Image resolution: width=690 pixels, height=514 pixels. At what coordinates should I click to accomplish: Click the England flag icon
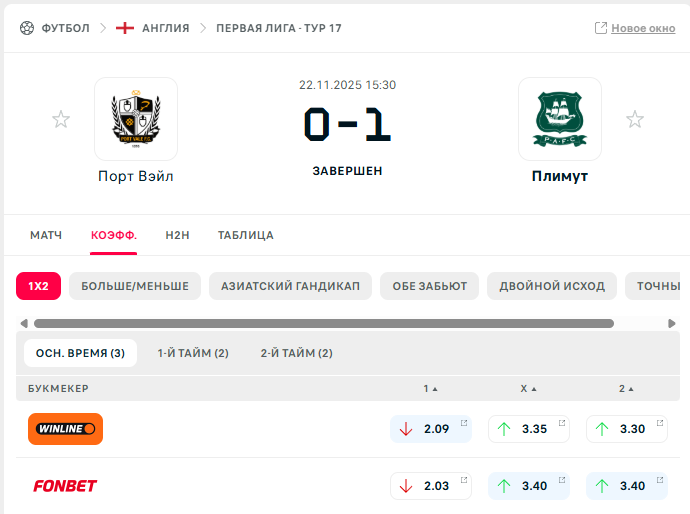tap(125, 28)
